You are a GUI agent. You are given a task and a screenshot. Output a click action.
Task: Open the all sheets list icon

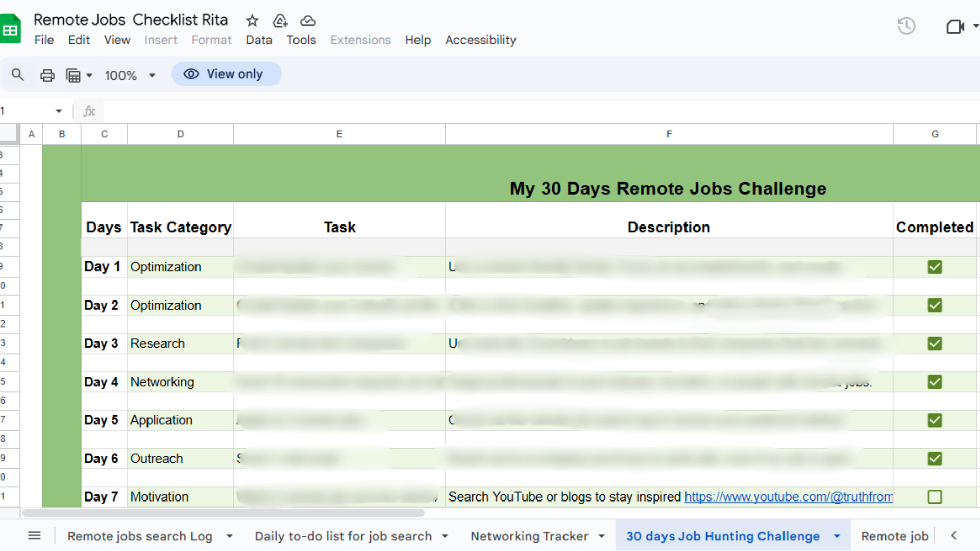point(34,535)
